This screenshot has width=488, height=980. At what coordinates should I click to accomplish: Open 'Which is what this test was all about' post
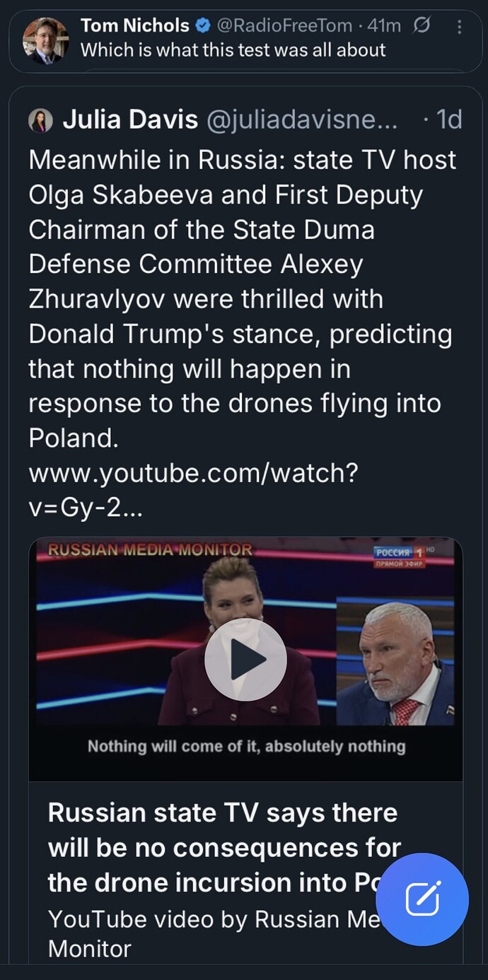[233, 50]
